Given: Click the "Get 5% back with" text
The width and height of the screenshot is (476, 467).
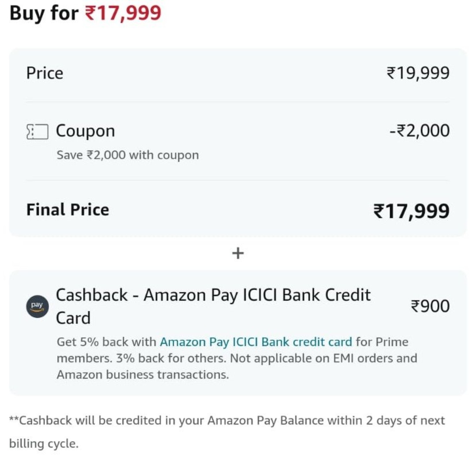Looking at the screenshot, I should 107,342.
